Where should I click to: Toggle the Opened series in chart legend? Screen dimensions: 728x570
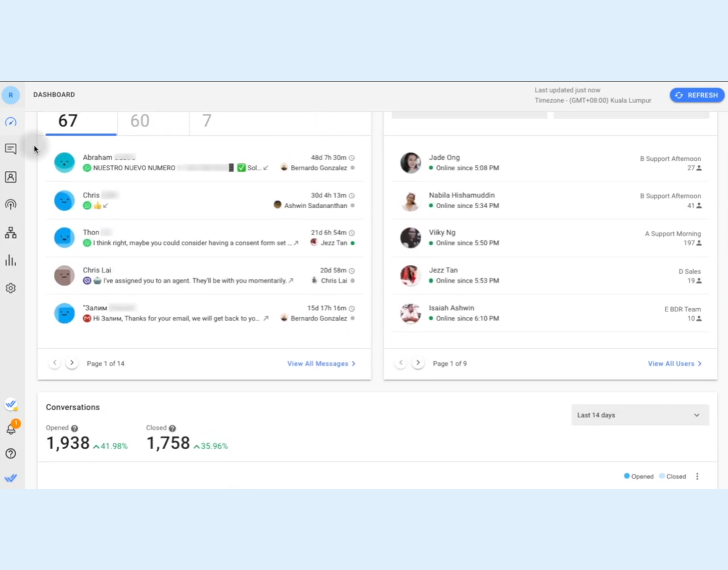[639, 477]
